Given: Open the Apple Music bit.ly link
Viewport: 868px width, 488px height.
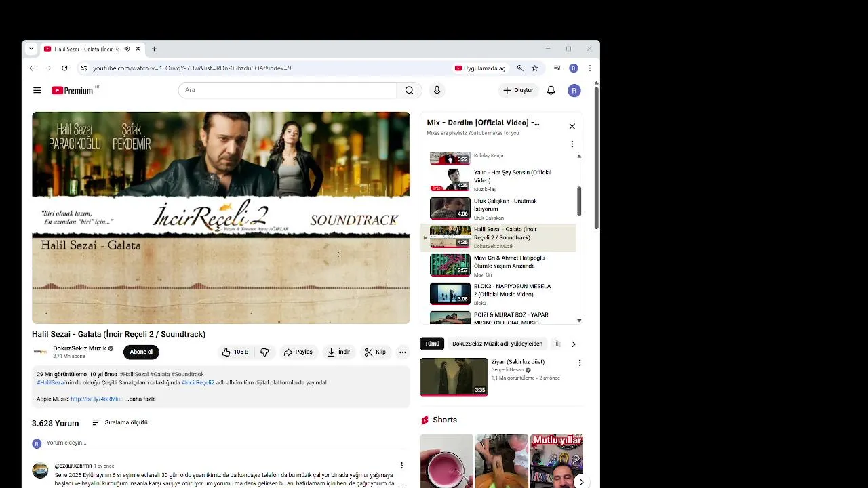Looking at the screenshot, I should click(96, 399).
